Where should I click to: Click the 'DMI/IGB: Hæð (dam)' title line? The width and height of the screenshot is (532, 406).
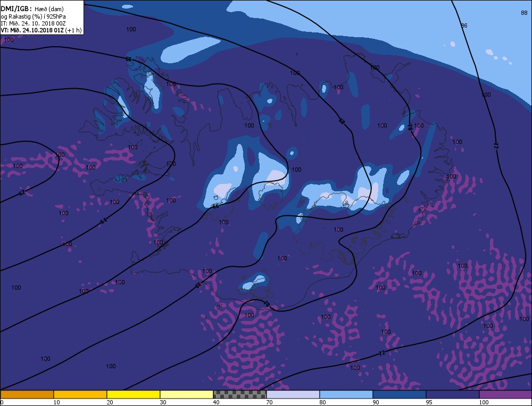32,9
